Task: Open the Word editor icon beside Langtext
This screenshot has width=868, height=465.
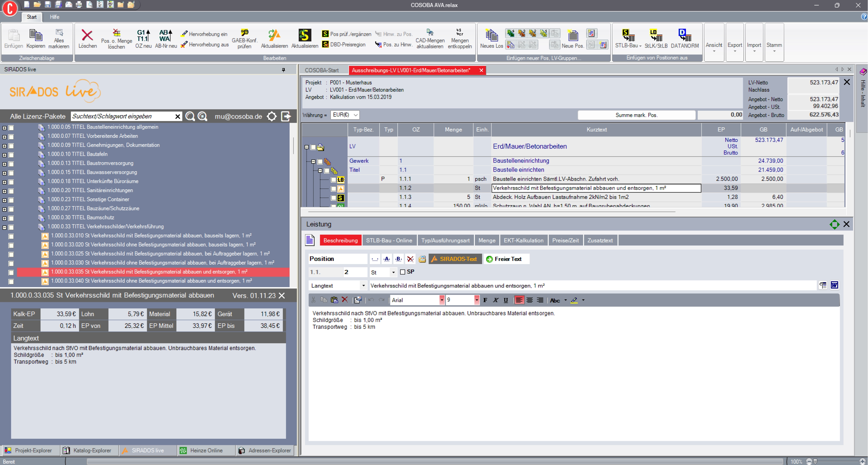Action: 834,286
